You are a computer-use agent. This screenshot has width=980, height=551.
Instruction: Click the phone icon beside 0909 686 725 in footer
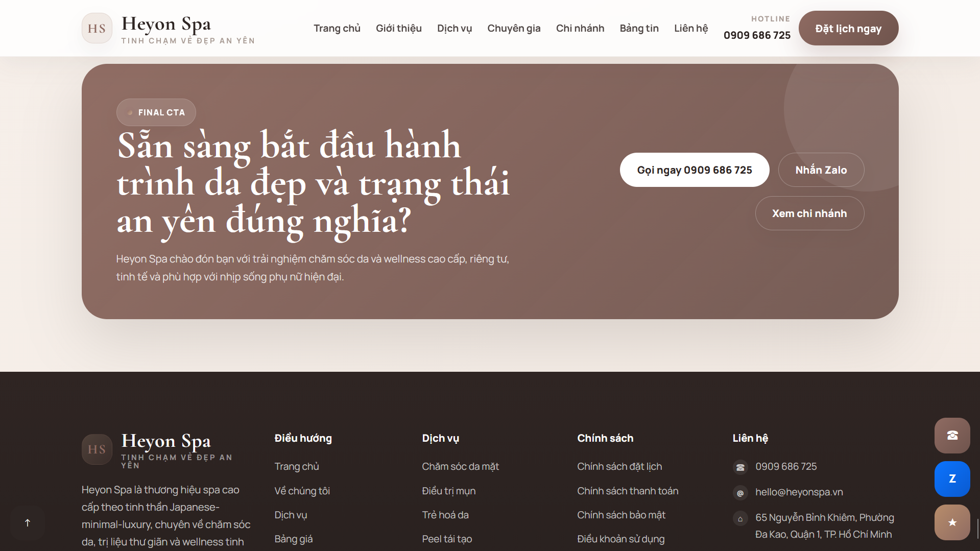coord(740,467)
